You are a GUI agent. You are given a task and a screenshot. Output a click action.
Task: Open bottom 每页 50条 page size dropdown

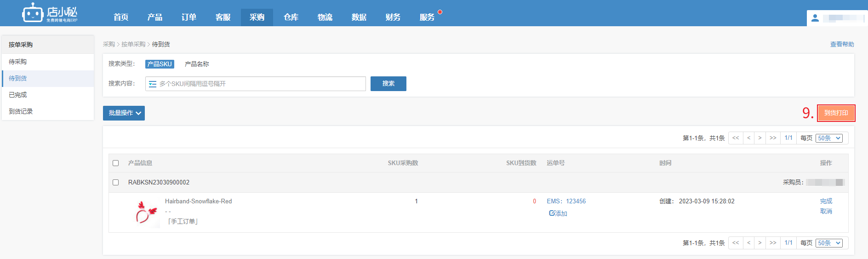coord(829,243)
